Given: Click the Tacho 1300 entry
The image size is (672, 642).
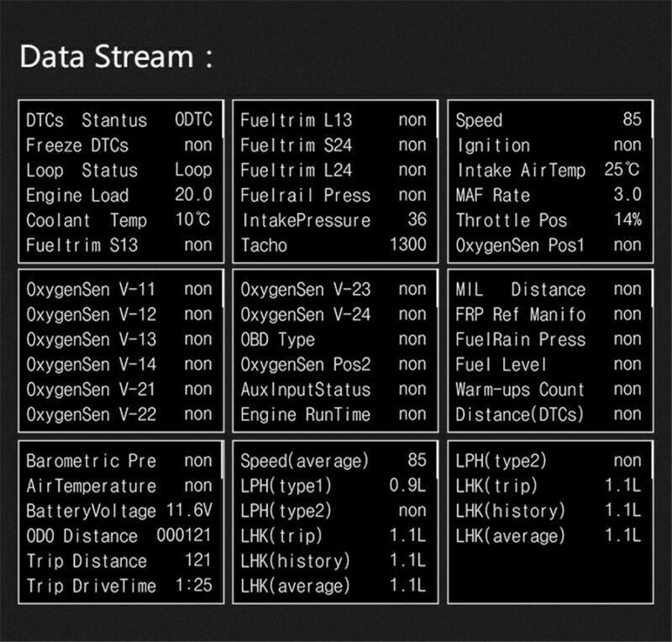Looking at the screenshot, I should (x=333, y=245).
